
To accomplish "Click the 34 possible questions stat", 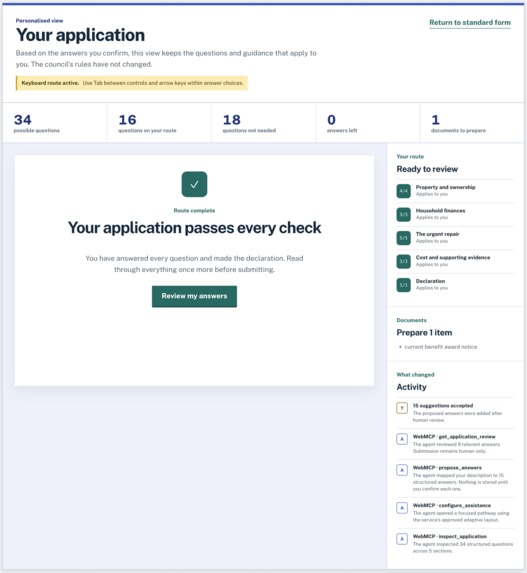I will coord(55,123).
